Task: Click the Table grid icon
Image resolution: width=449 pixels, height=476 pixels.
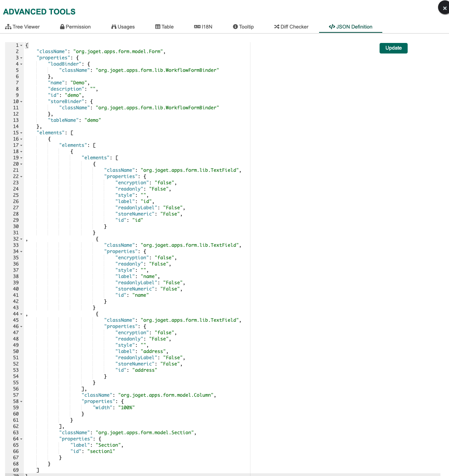Action: point(158,27)
